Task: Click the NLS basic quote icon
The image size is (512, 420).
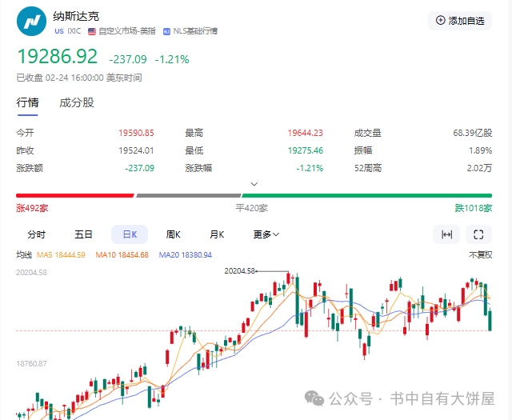Action: pyautogui.click(x=166, y=31)
